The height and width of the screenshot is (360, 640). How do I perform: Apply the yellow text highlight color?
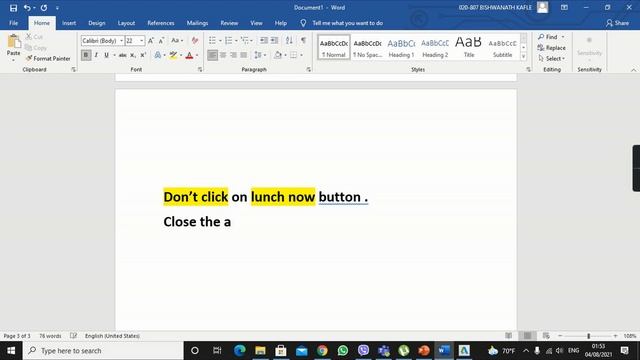click(x=173, y=55)
